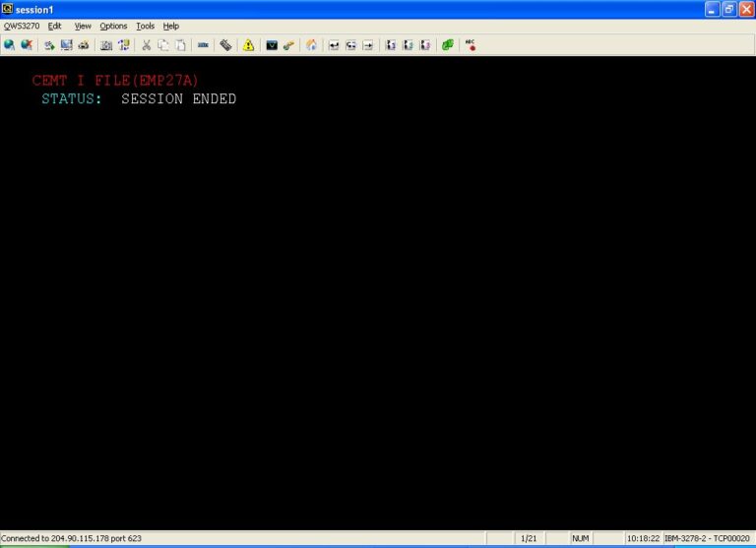
Task: Click the ABC record macro icon
Action: [x=470, y=45]
